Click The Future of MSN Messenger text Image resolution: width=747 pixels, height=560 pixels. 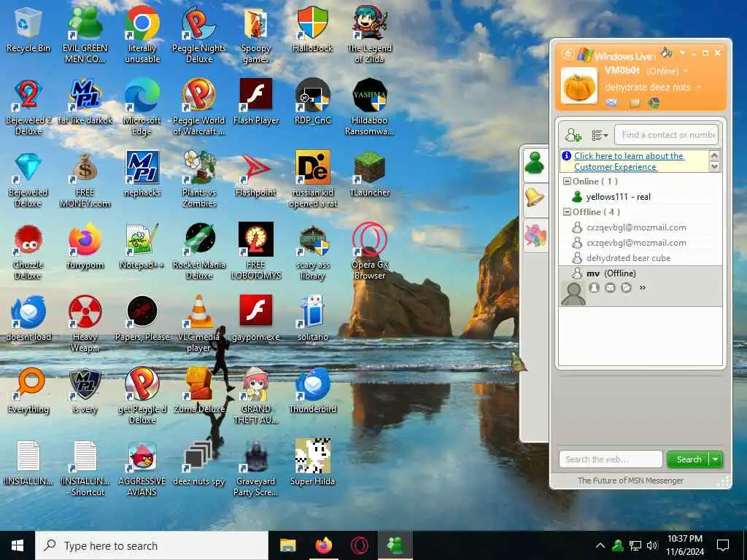pyautogui.click(x=630, y=481)
